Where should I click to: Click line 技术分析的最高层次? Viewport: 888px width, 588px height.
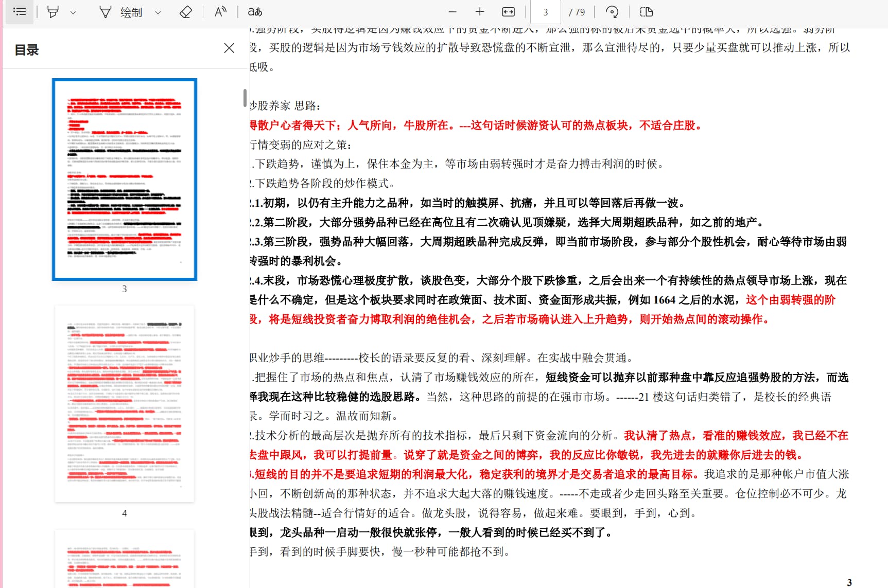pyautogui.click(x=549, y=436)
